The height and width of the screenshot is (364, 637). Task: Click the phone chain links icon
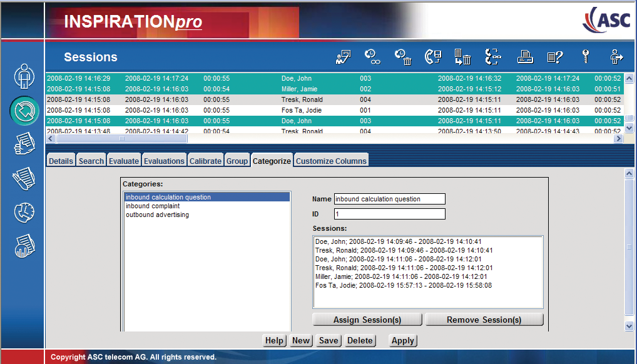(492, 56)
